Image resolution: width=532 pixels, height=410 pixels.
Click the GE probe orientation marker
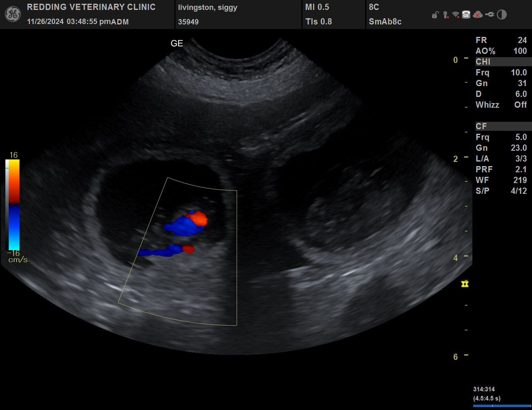(177, 43)
